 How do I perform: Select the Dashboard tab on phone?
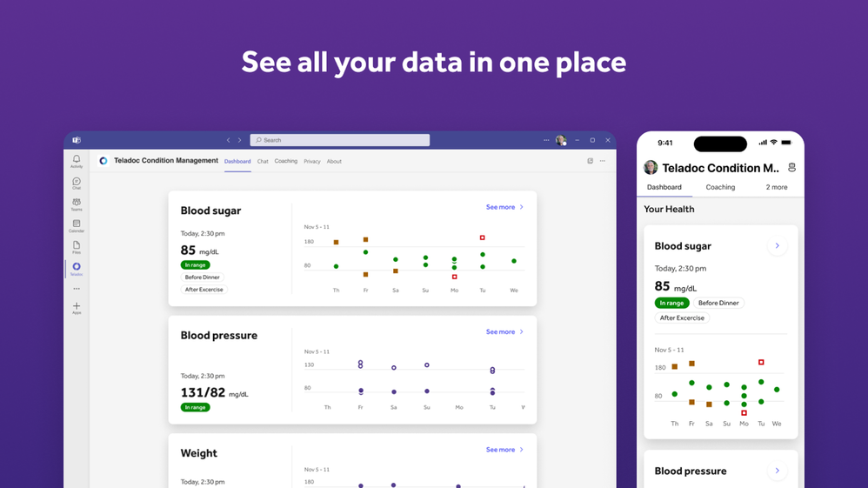[664, 187]
